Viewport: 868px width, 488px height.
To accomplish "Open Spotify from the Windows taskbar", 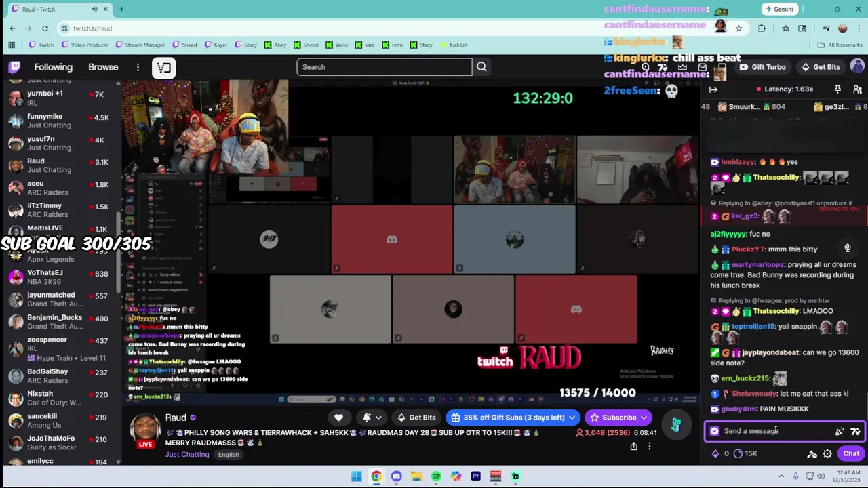I will (x=436, y=476).
